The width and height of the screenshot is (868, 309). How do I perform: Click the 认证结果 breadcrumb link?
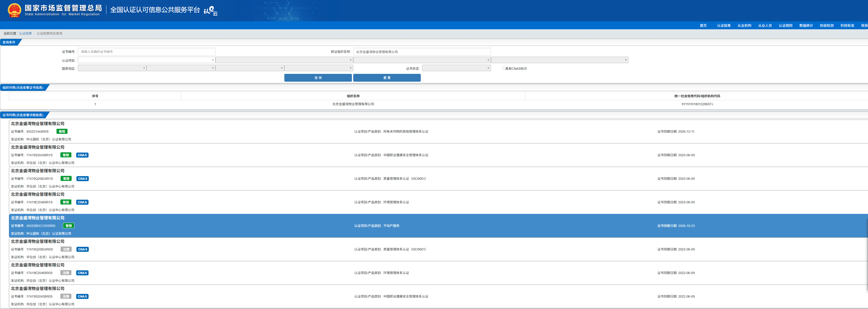pos(25,33)
